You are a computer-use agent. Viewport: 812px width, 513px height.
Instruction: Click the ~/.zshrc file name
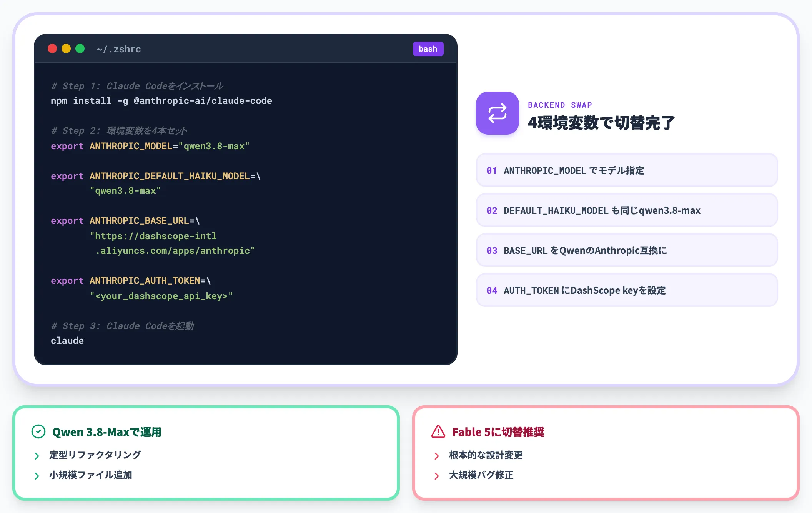point(119,49)
